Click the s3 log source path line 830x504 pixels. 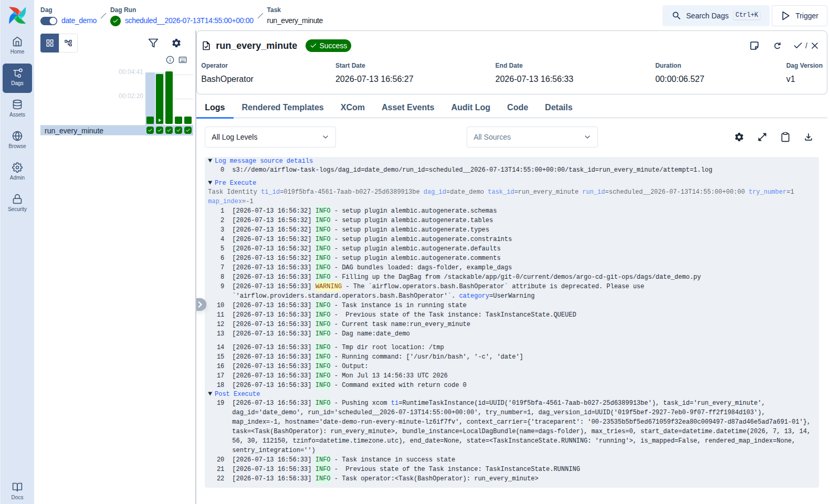tap(472, 170)
